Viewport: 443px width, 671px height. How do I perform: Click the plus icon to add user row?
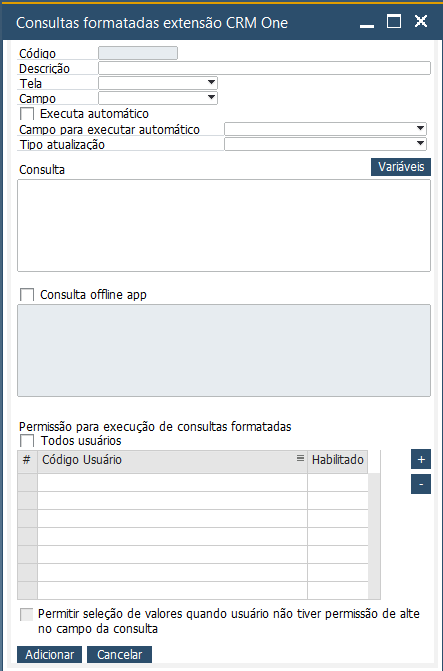(421, 459)
